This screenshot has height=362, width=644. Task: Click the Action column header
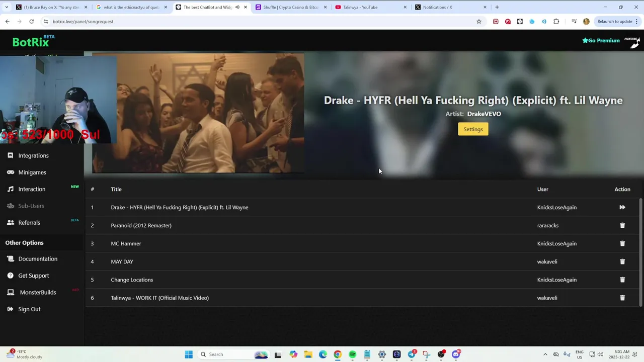pyautogui.click(x=622, y=189)
